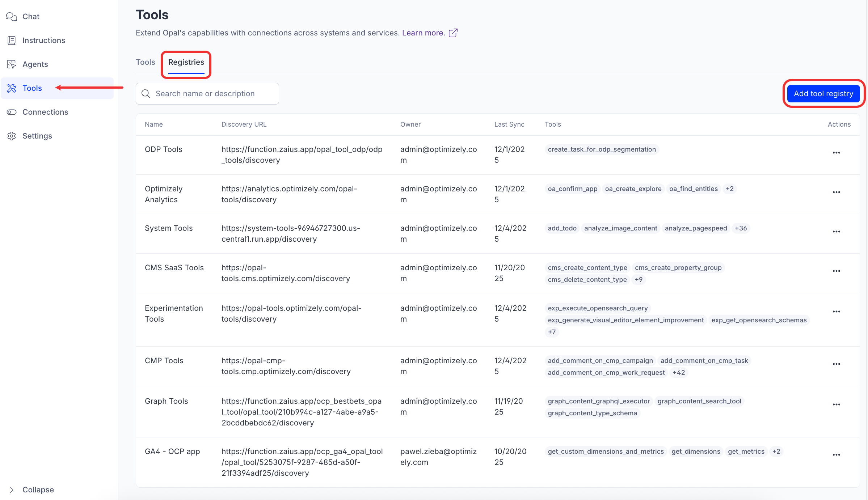Click the Agents sidebar icon
This screenshot has height=500, width=868.
tap(12, 64)
